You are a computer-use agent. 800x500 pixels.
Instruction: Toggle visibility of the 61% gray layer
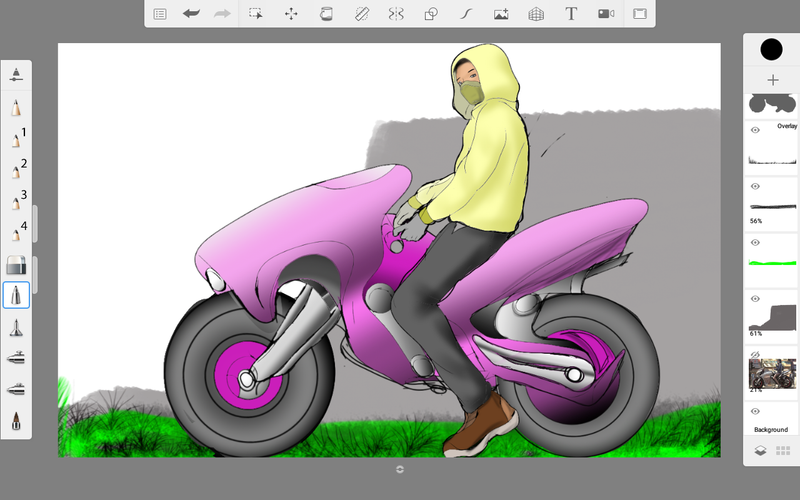[756, 298]
